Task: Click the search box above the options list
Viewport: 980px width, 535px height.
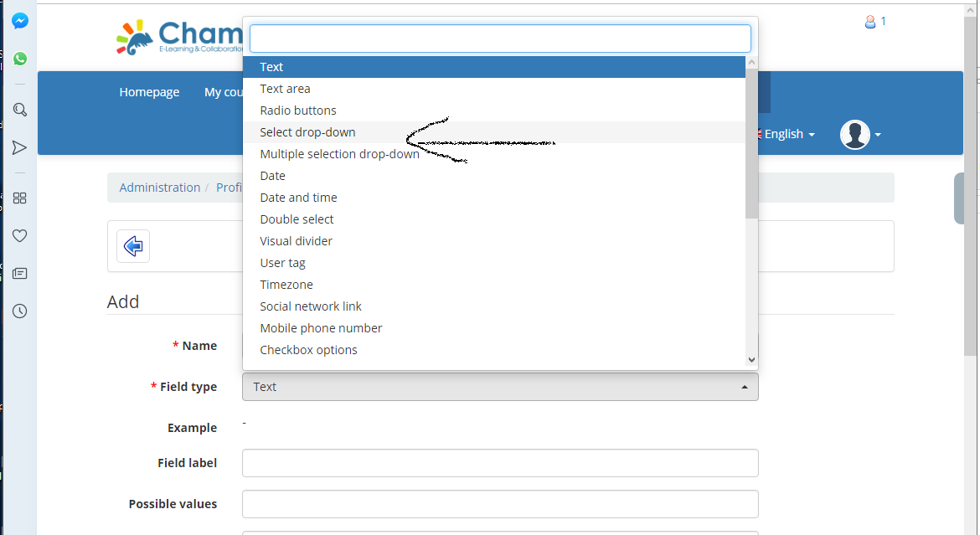Action: (x=500, y=38)
